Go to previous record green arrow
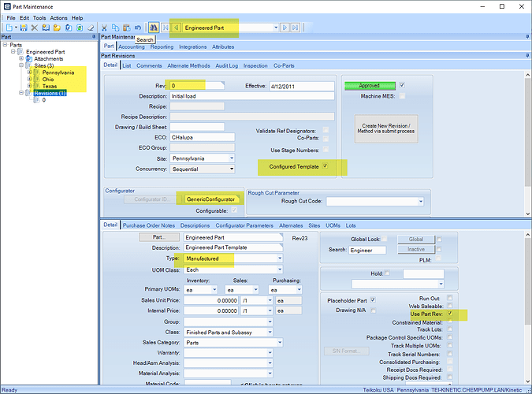 (x=176, y=28)
